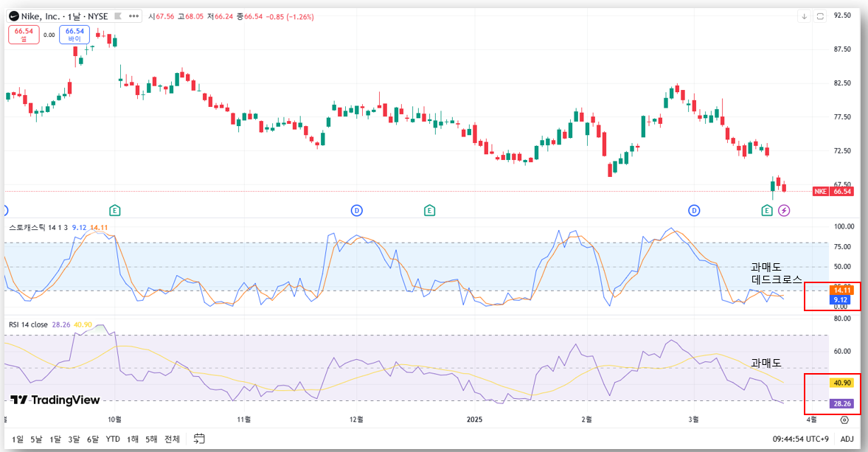Click the yellow 40.90 RSI value label
Image resolution: width=868 pixels, height=452 pixels.
tap(842, 383)
